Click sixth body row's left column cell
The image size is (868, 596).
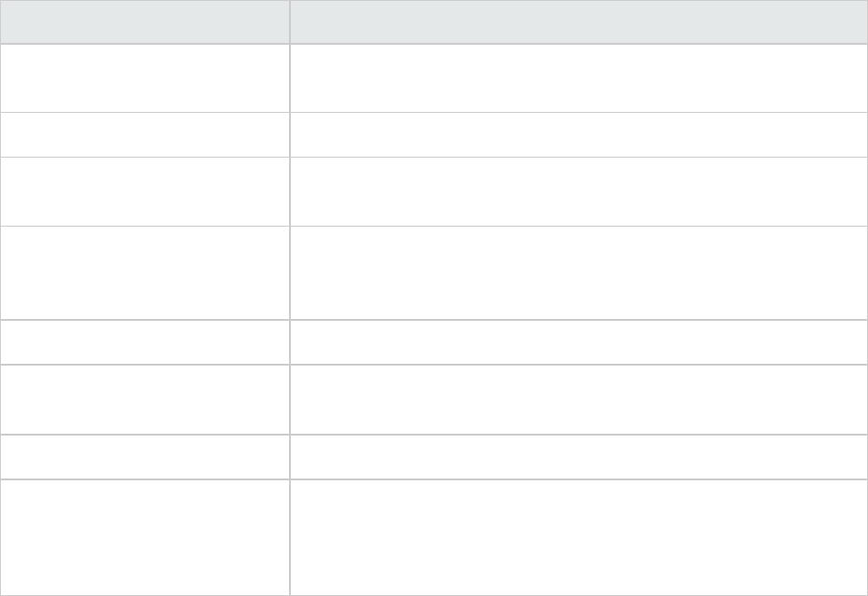tap(145, 399)
